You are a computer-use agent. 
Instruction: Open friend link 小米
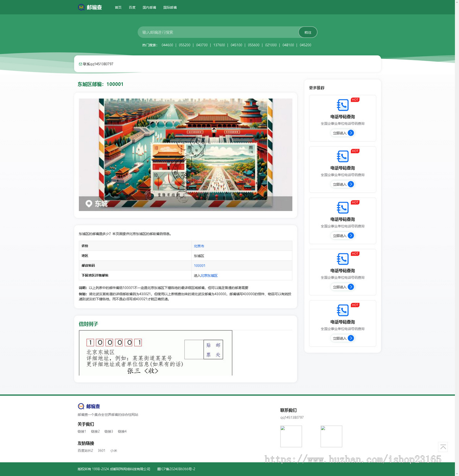(x=114, y=451)
